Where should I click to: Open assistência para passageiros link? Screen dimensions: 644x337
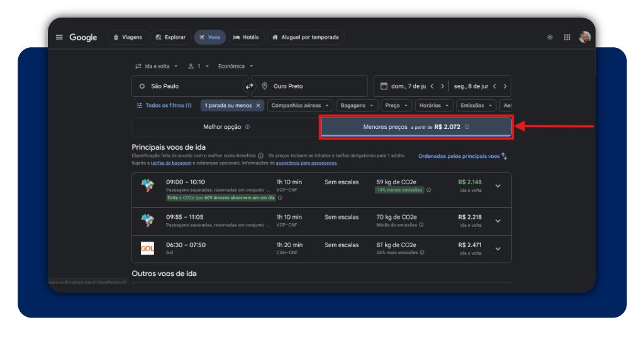point(306,163)
